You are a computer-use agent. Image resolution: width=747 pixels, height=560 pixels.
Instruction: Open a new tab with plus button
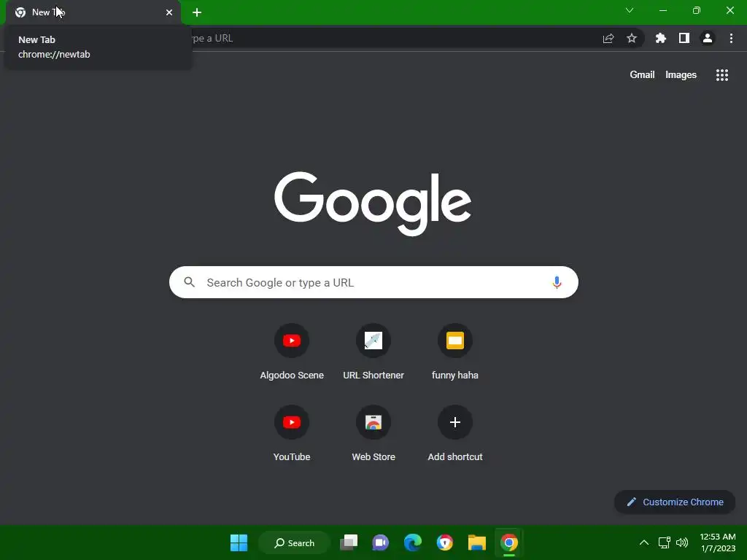[197, 12]
